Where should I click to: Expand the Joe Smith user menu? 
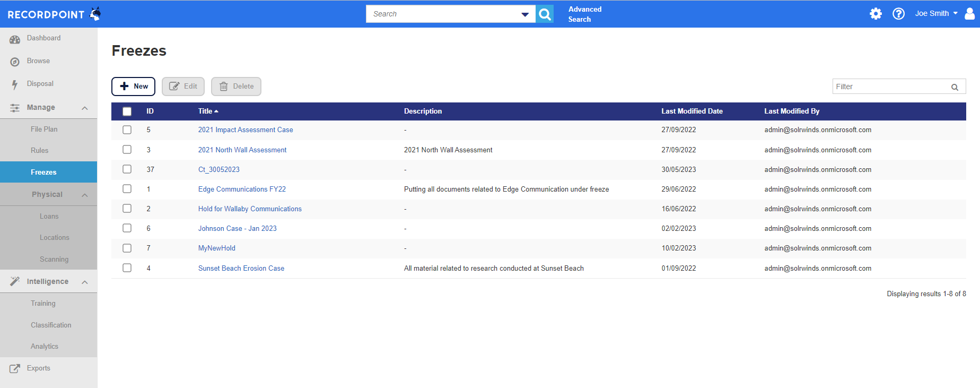pyautogui.click(x=936, y=14)
